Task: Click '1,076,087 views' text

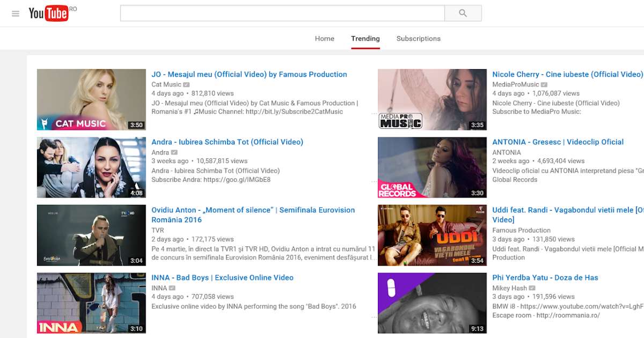Action: point(556,93)
